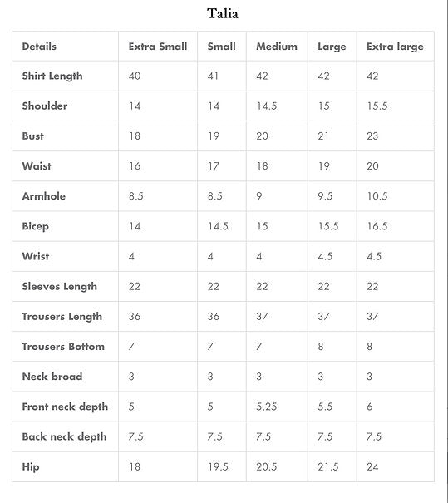Click the Details header cell
Image resolution: width=448 pixels, height=503 pixels.
click(x=39, y=47)
